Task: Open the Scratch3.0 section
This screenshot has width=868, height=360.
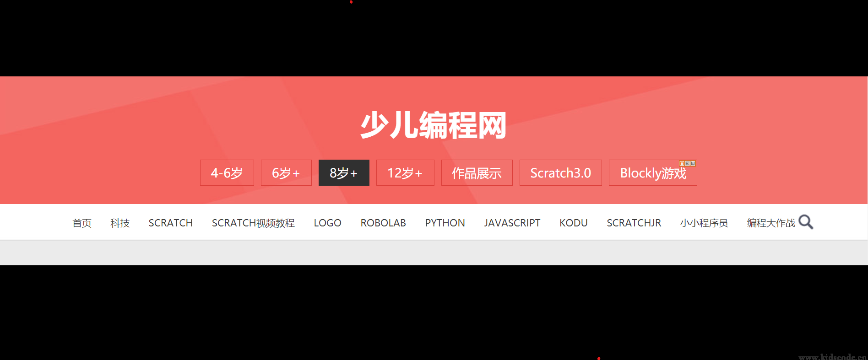Action: [561, 173]
